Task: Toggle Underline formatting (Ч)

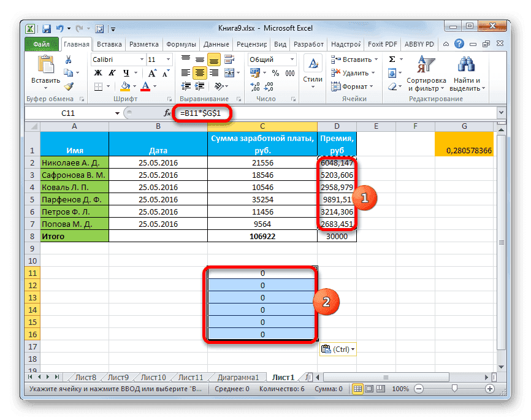Action: click(x=125, y=73)
